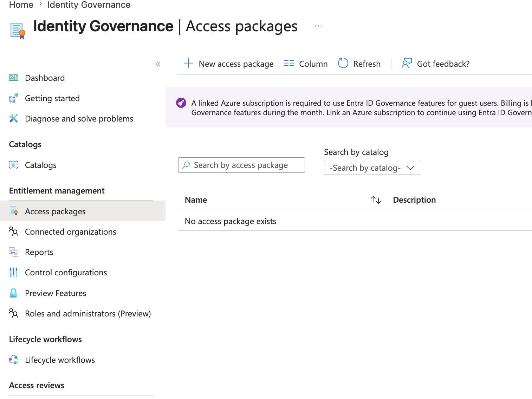532x399 pixels.
Task: Click the 'No access package exists' row
Action: (x=355, y=221)
